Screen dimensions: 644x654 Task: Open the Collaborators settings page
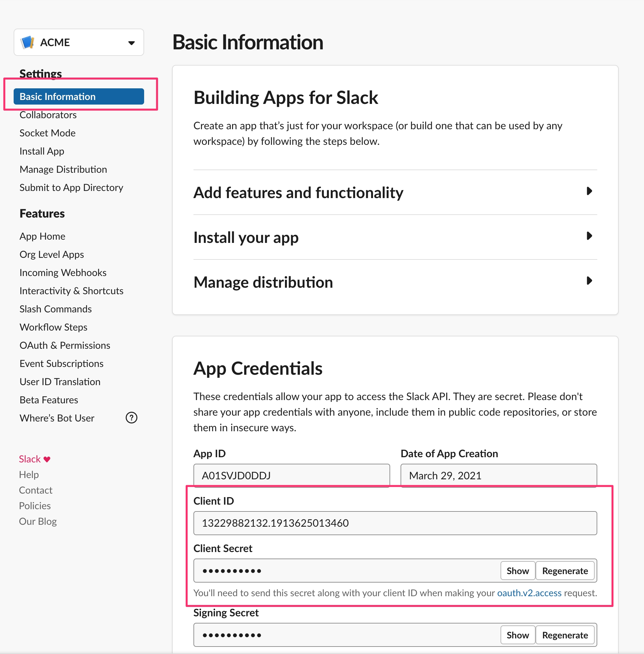48,115
